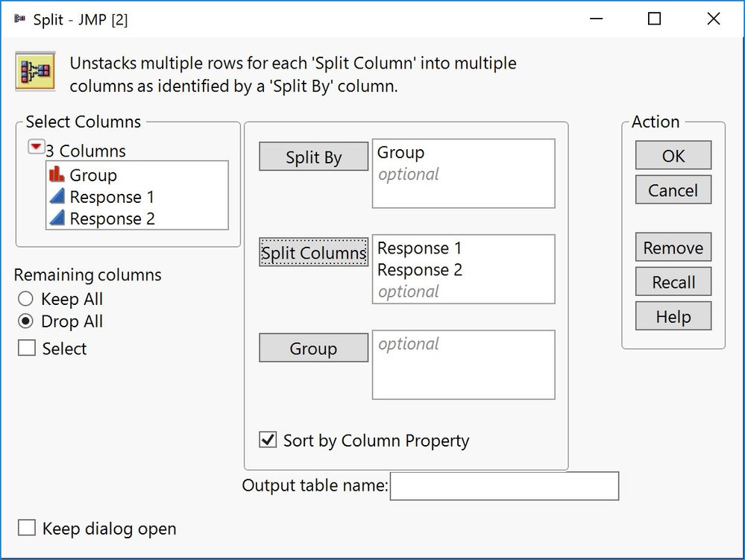Click the JMP icon in title bar
745x560 pixels.
pos(19,19)
